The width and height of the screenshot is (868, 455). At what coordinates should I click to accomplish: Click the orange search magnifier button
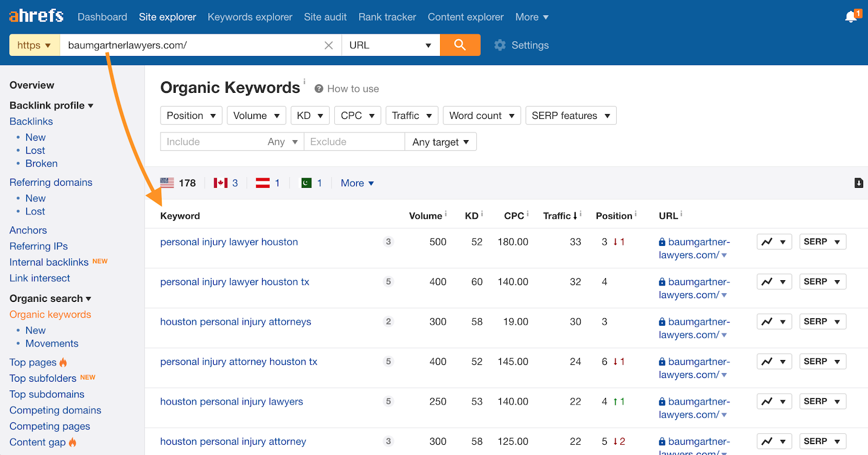pyautogui.click(x=459, y=45)
